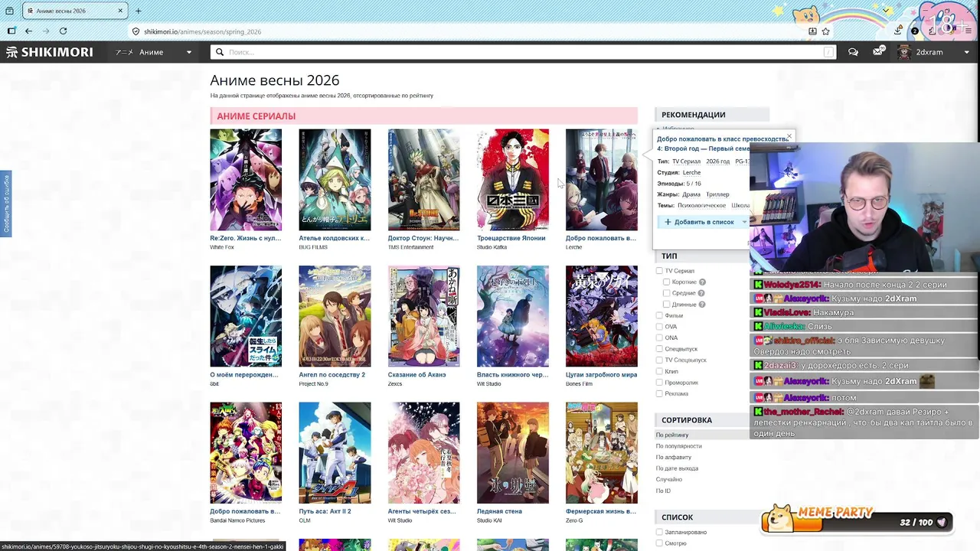Select the По рейтингу sort option
This screenshot has height=551, width=980.
tap(672, 435)
